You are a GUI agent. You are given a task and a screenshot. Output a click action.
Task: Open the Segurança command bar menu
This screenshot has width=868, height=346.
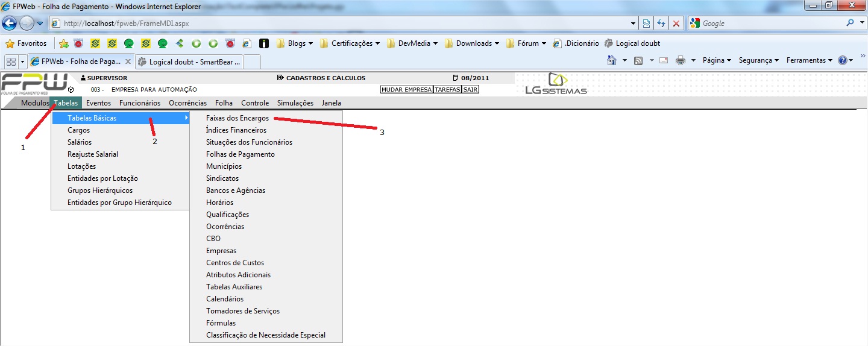click(758, 60)
